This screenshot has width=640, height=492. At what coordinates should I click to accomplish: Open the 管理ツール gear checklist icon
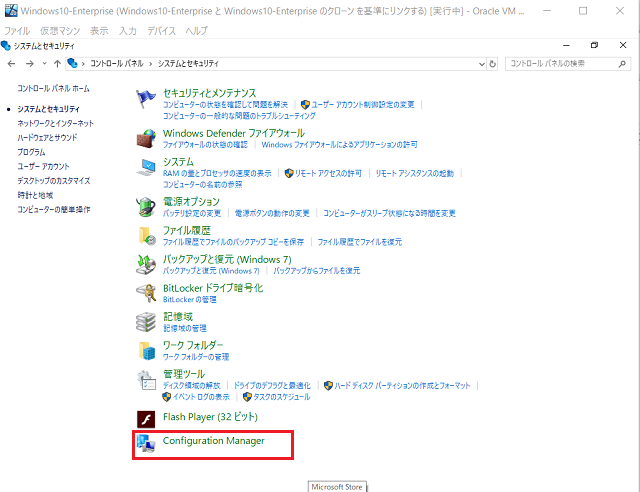(x=146, y=380)
